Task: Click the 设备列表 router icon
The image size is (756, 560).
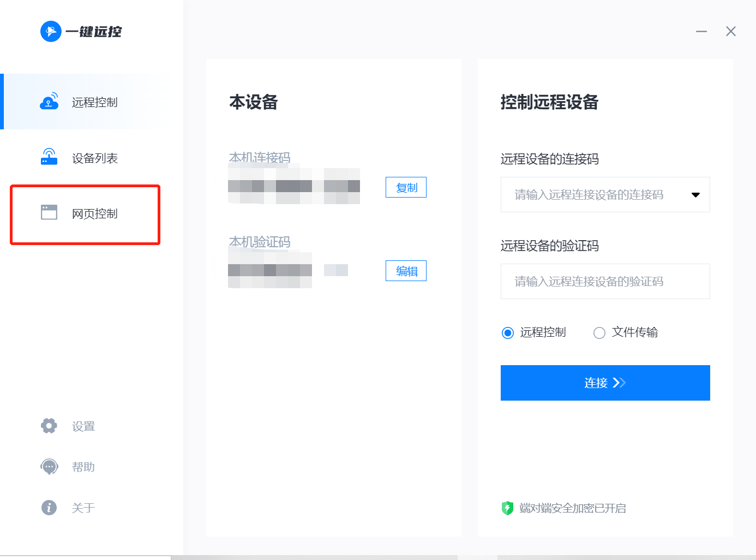Action: (x=49, y=157)
